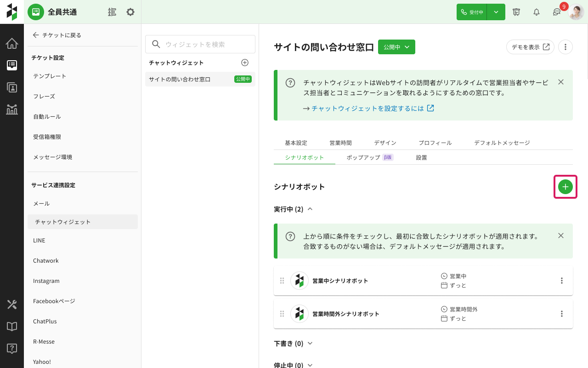Switch to the デザイン tab
The height and width of the screenshot is (368, 588).
(x=385, y=143)
